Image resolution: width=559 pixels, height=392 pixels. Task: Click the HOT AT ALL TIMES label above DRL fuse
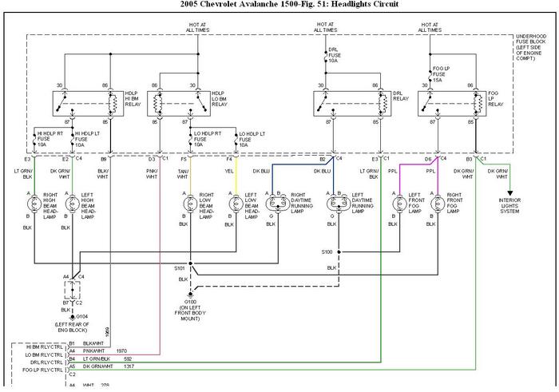(325, 27)
